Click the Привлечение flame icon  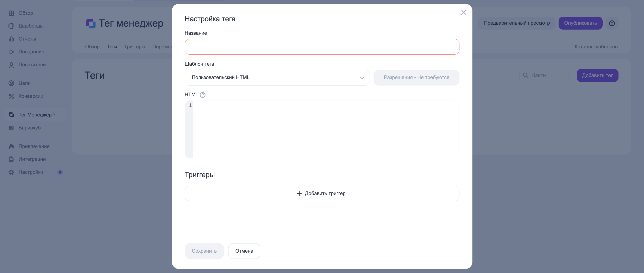(11, 146)
